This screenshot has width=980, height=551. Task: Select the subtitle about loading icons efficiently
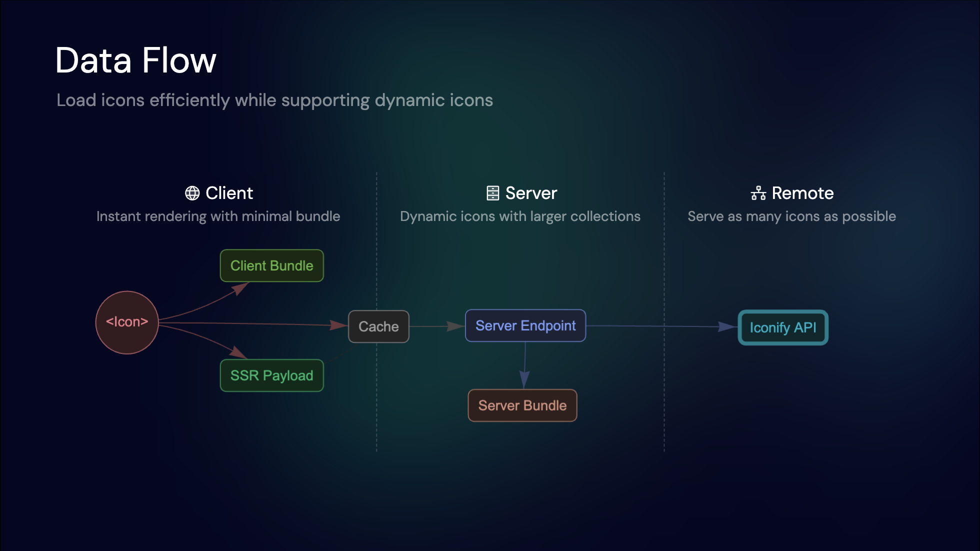[274, 100]
